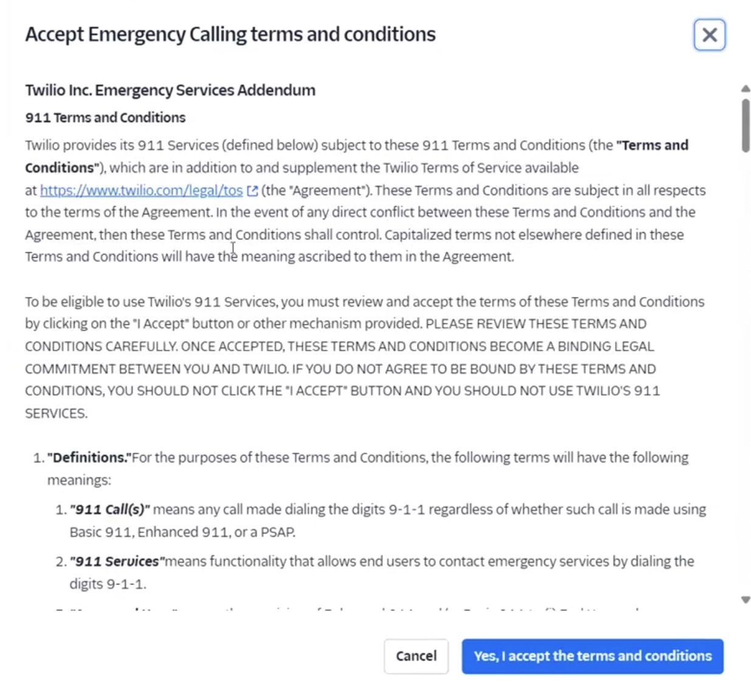The width and height of the screenshot is (751, 700).
Task: Select the Twilio Inc. Emergency Services Addendum heading
Action: click(x=170, y=91)
